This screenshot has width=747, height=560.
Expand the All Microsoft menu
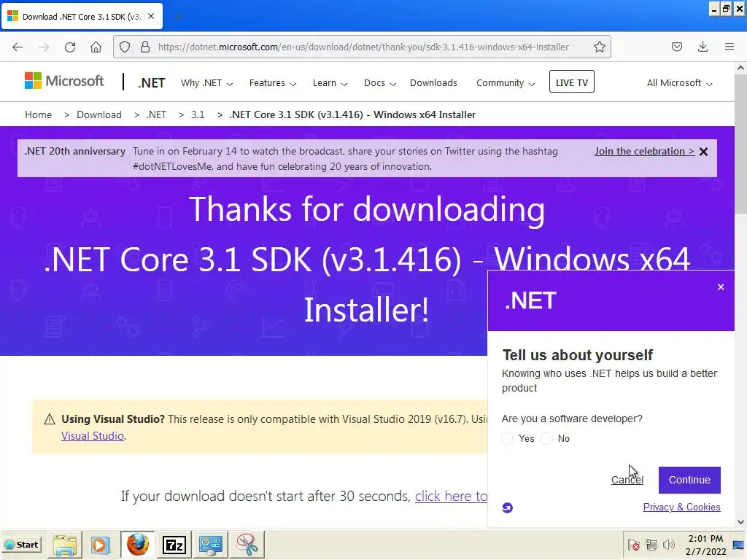point(679,83)
